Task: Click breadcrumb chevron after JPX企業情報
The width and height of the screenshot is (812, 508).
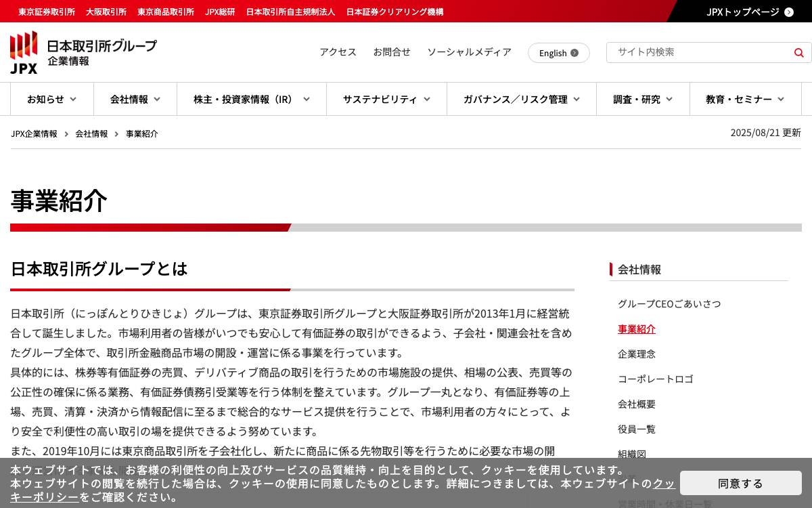Action: [x=66, y=134]
